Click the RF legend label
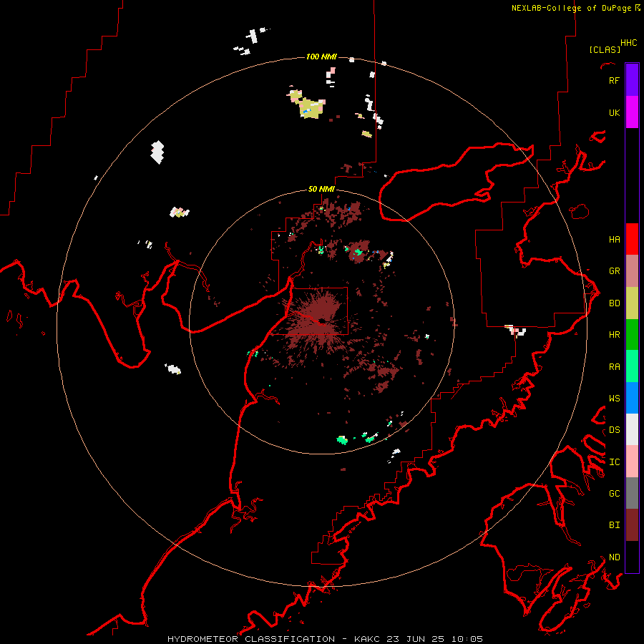644x644 pixels. pyautogui.click(x=615, y=80)
